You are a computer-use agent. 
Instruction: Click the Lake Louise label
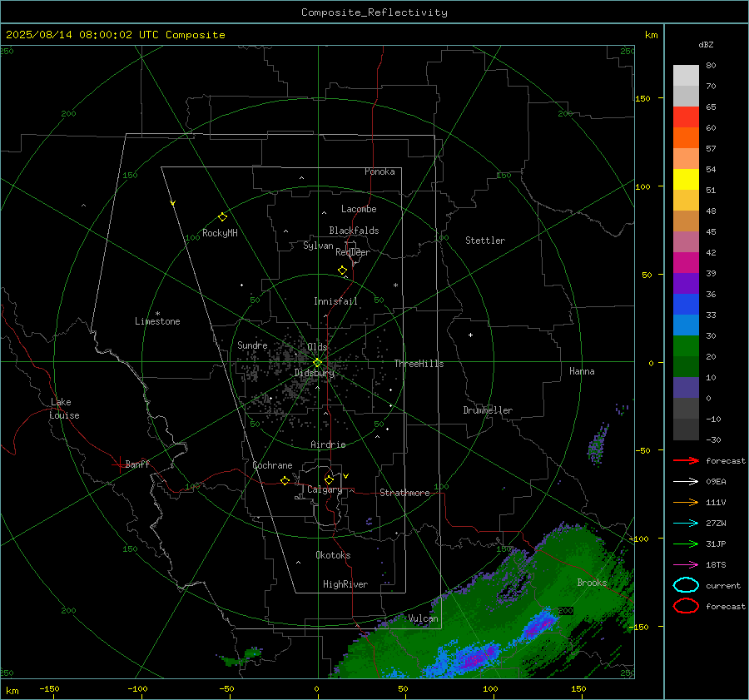click(64, 409)
